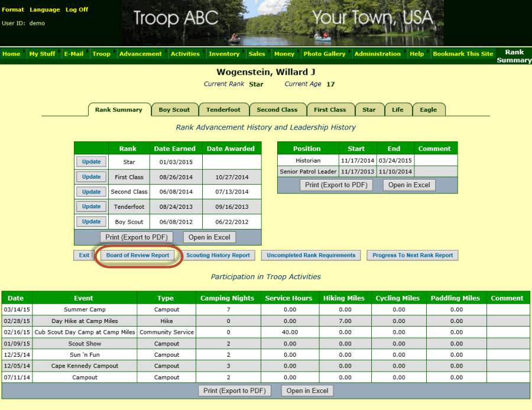This screenshot has width=532, height=410.
Task: Click the Cape Kennedy Campout cell
Action: click(85, 366)
